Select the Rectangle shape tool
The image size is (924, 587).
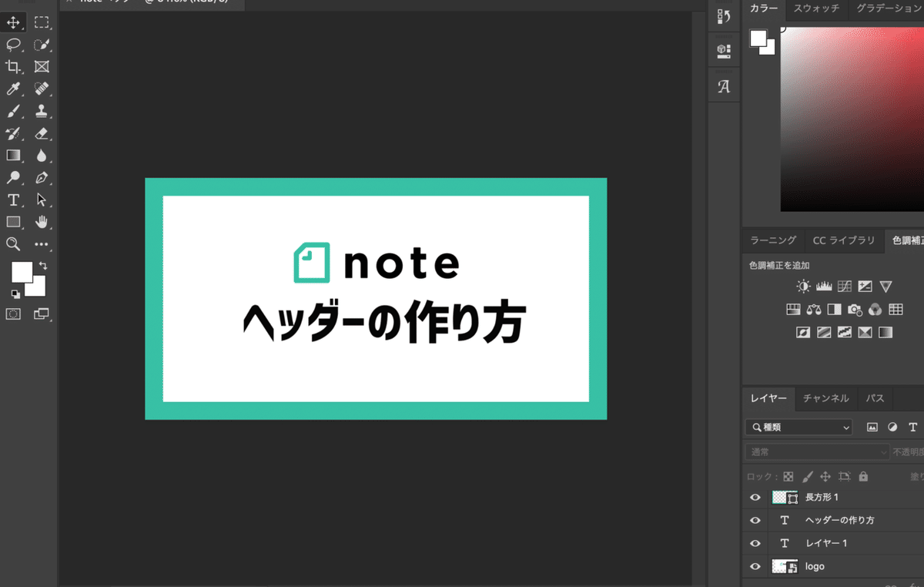pos(13,222)
